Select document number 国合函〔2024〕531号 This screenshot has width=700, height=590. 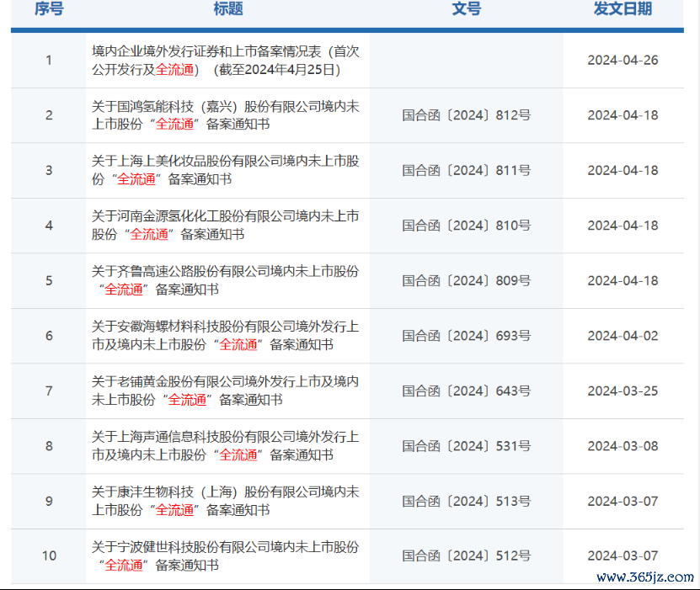coord(467,446)
